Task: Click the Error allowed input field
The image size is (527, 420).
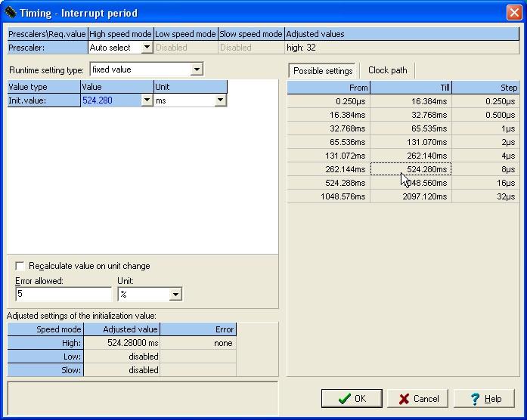Action: [64, 294]
